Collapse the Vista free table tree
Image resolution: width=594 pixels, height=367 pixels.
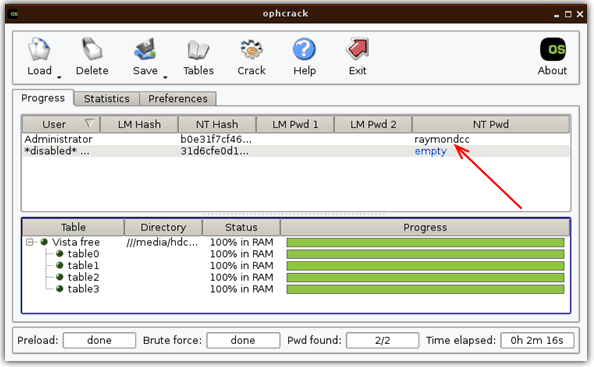(x=30, y=242)
